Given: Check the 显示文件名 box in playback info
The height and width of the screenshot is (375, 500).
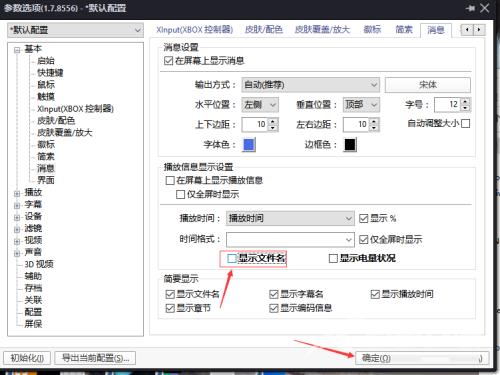Looking at the screenshot, I should point(232,258).
